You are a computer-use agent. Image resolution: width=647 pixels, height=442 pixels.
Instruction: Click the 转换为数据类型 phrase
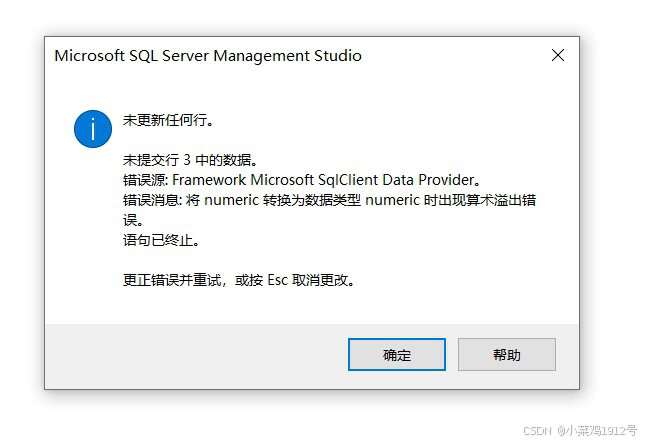point(312,200)
